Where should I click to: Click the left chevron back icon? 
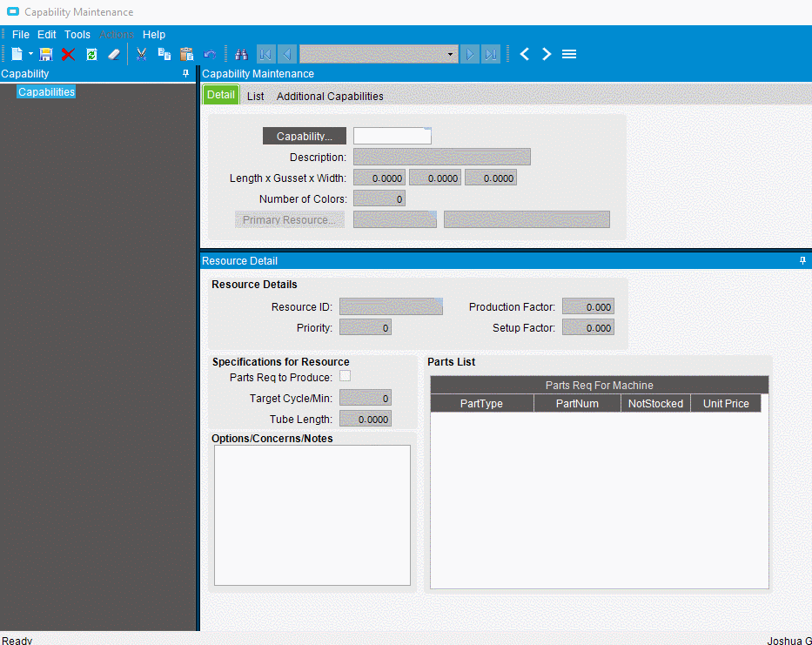[525, 54]
